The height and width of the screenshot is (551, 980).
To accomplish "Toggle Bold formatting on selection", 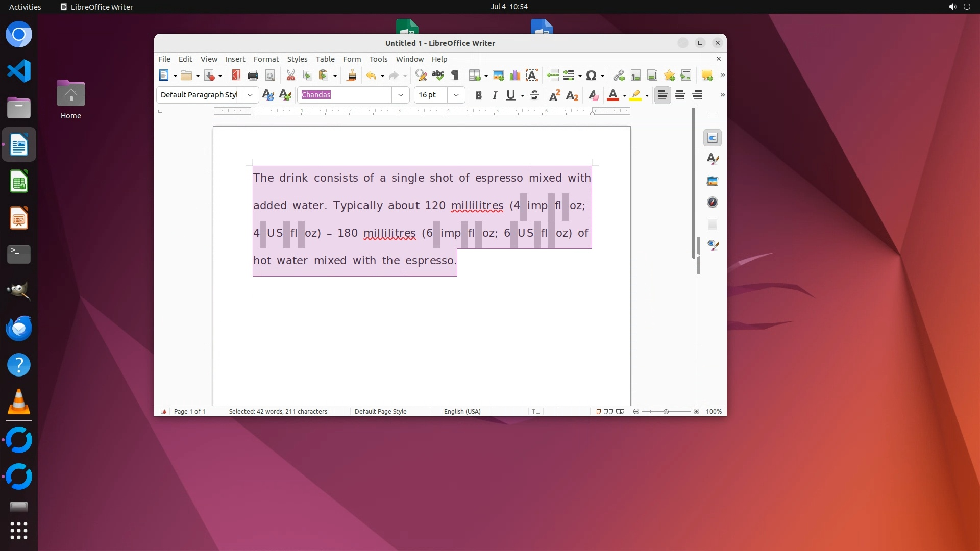I will [x=478, y=95].
